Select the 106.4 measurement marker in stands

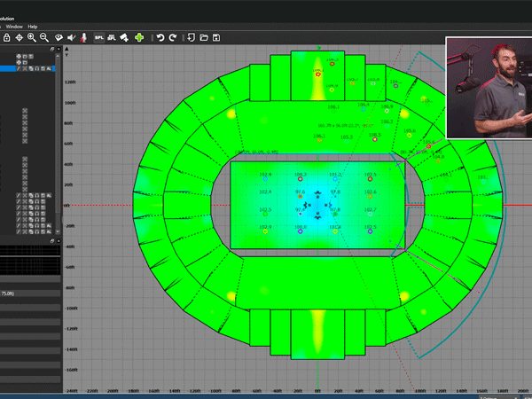[364, 109]
